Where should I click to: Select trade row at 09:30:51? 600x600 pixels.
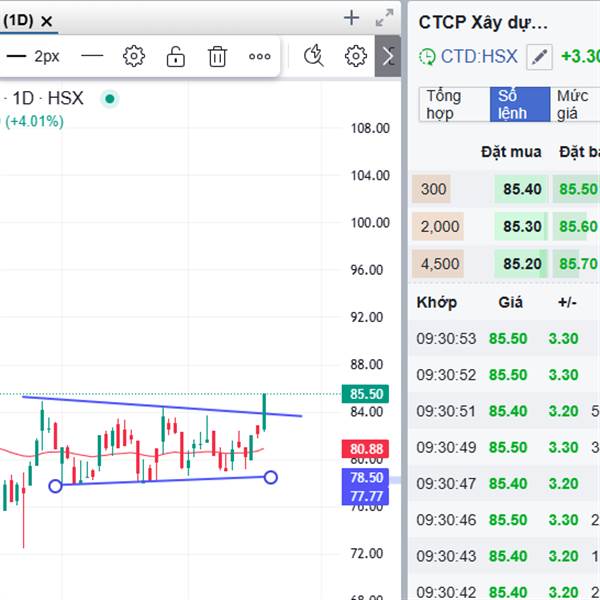click(504, 411)
